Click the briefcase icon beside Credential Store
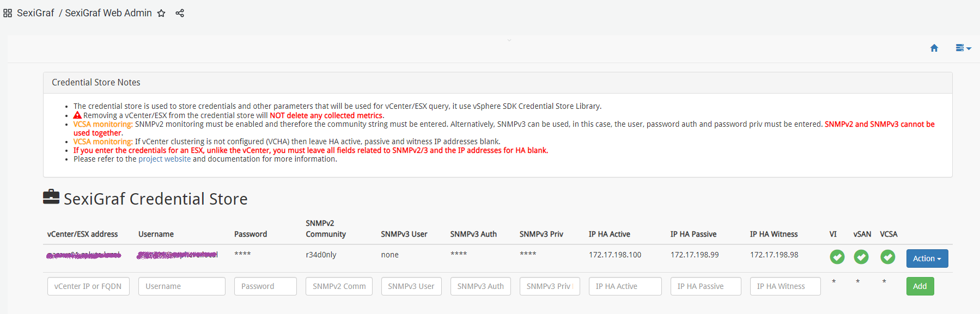The width and height of the screenshot is (980, 314). 51,196
